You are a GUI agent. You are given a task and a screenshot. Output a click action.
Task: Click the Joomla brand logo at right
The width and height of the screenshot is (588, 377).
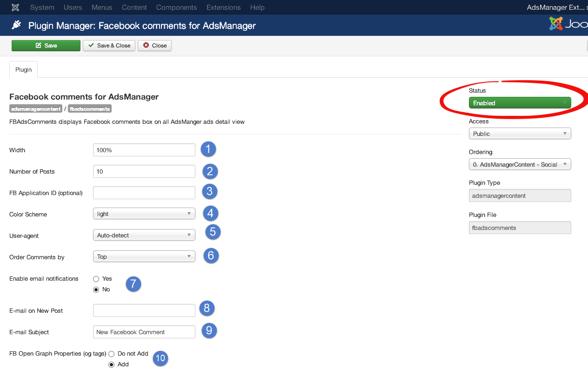(568, 24)
